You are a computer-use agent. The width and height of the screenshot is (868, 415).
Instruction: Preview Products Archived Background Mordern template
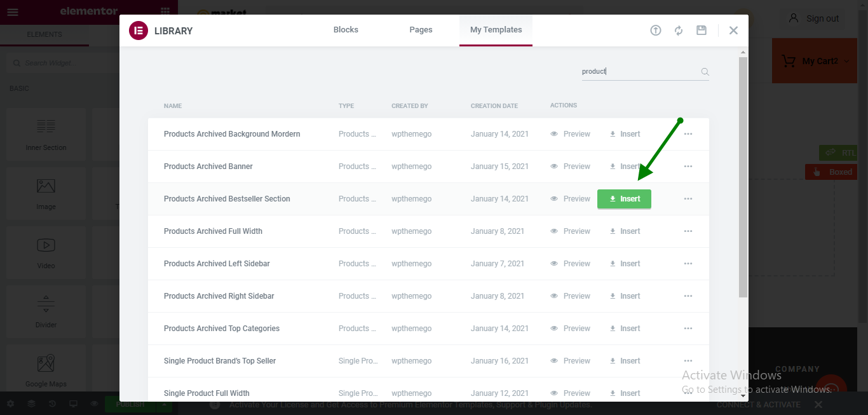[571, 134]
